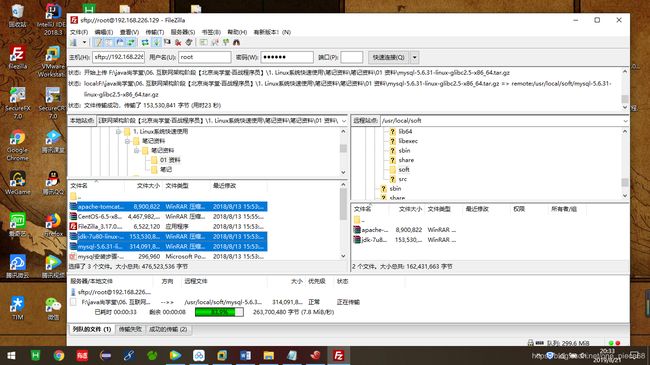
Task: Click the username field containing root
Action: [204, 57]
